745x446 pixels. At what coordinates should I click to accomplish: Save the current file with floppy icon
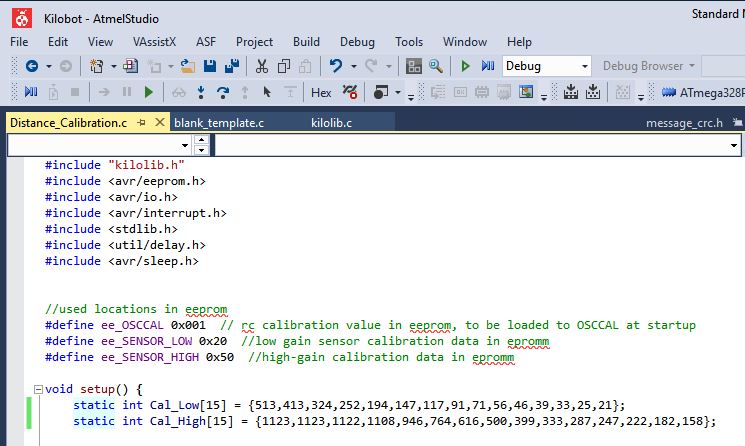tap(210, 66)
